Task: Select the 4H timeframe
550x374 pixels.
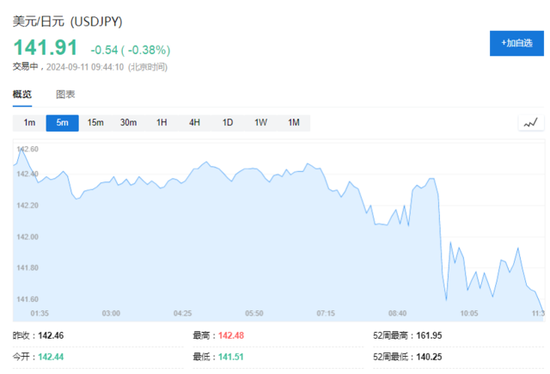Action: 195,123
